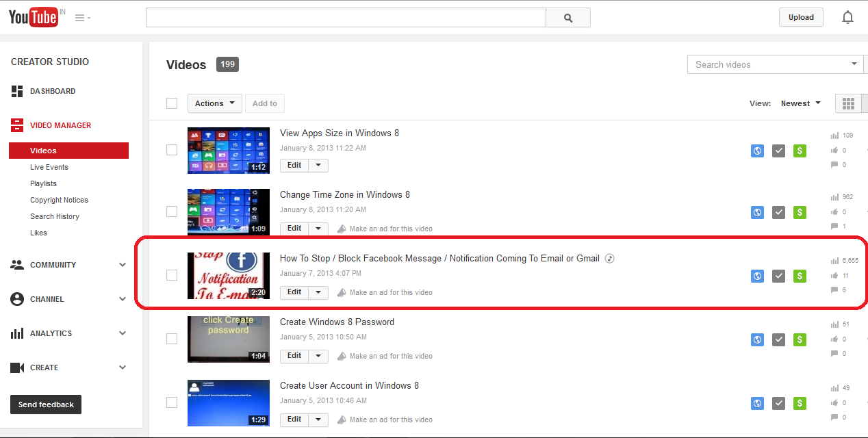868x438 pixels.
Task: Open Search videos dropdown arrow
Action: [854, 64]
